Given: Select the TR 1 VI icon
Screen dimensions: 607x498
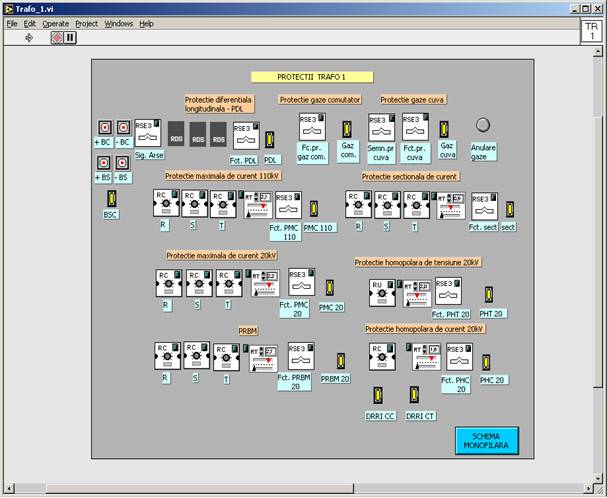Looking at the screenshot, I should pos(591,29).
